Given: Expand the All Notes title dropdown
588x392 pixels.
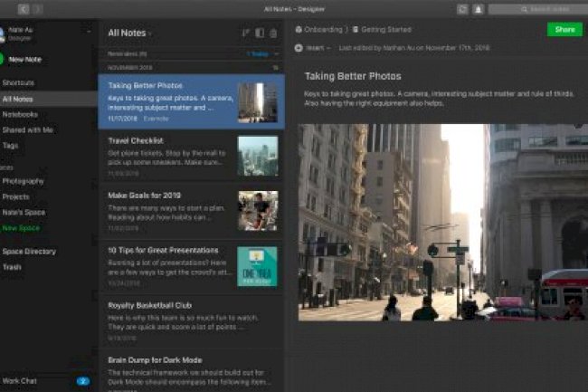Looking at the screenshot, I should [150, 34].
